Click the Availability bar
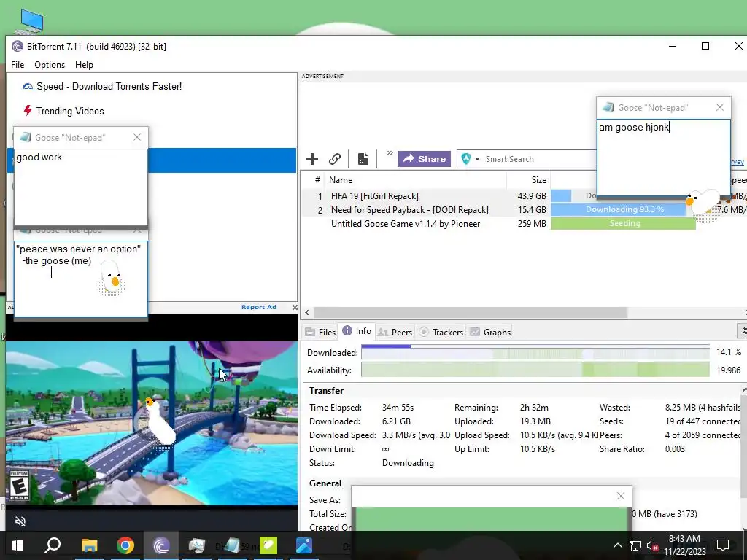This screenshot has width=747, height=560. coord(535,370)
